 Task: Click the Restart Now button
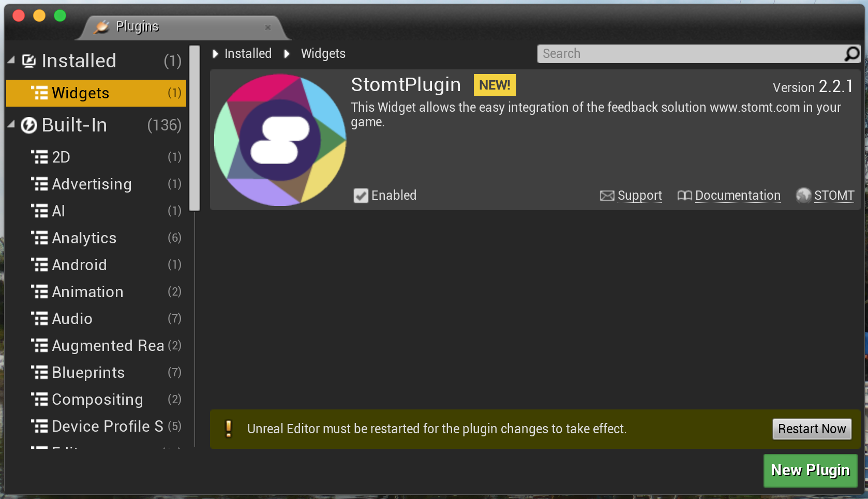(812, 429)
